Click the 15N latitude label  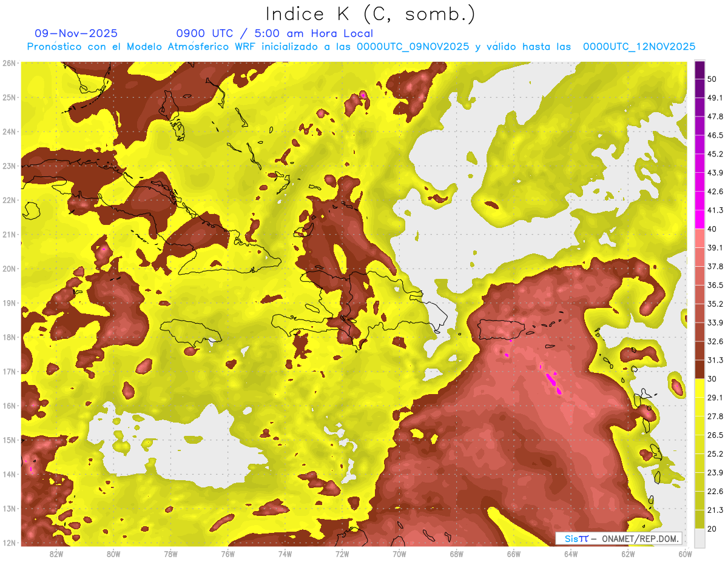coord(8,440)
